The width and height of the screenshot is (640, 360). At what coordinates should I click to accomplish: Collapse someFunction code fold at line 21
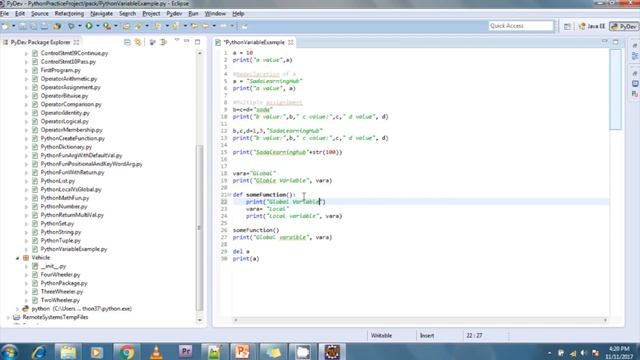[x=229, y=195]
